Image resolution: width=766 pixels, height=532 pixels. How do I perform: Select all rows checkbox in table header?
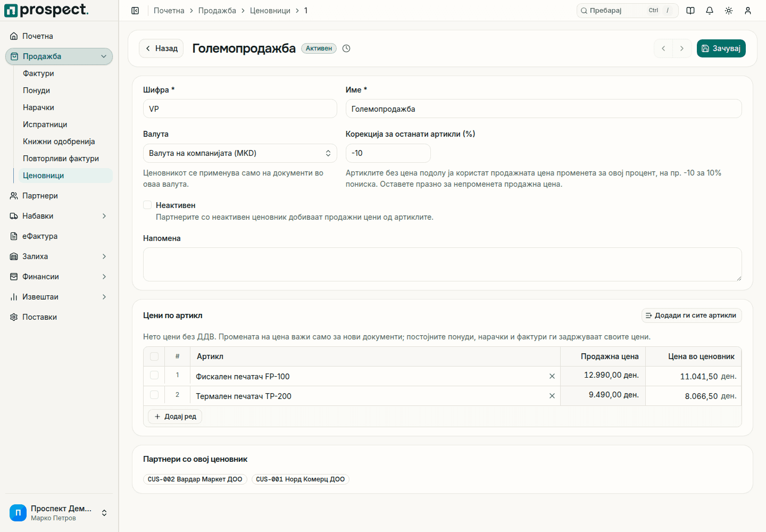point(154,356)
